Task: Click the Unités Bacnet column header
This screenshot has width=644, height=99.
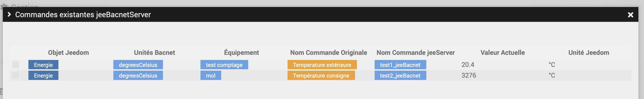Action: (154, 53)
